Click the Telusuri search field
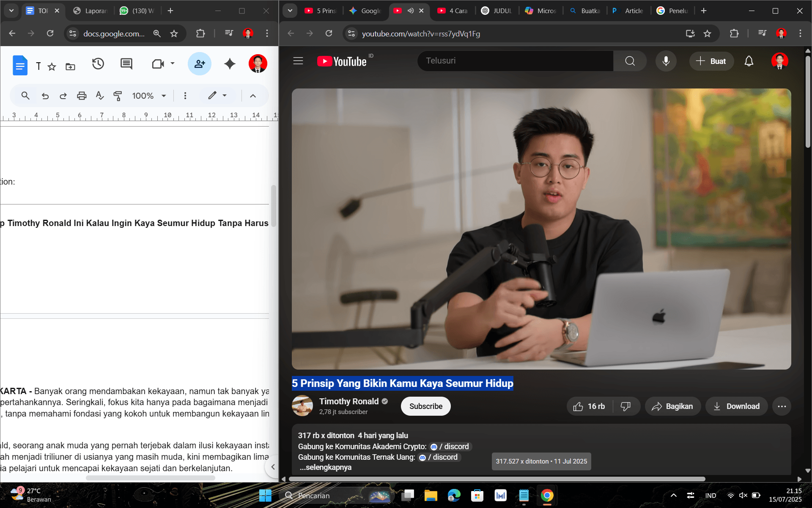The height and width of the screenshot is (508, 812). pos(515,61)
